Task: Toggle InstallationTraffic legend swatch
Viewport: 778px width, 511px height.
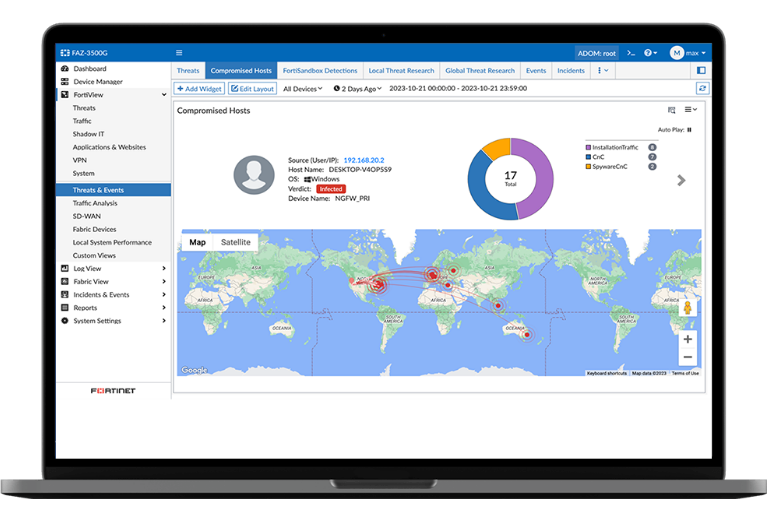Action: coord(588,147)
